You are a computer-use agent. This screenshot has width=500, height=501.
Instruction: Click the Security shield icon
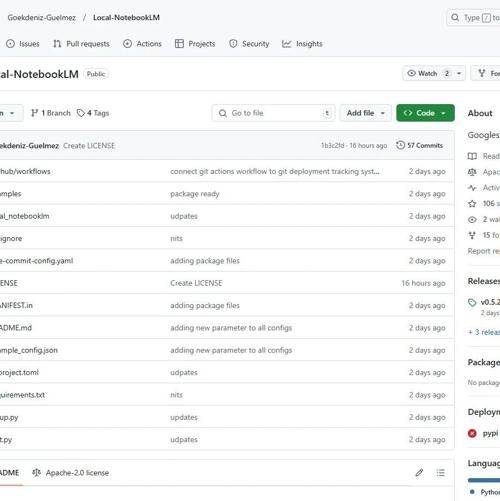pos(233,44)
